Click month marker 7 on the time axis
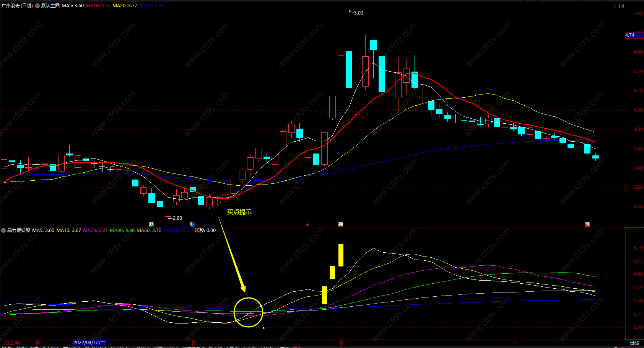This screenshot has height=348, width=644. pos(515,343)
